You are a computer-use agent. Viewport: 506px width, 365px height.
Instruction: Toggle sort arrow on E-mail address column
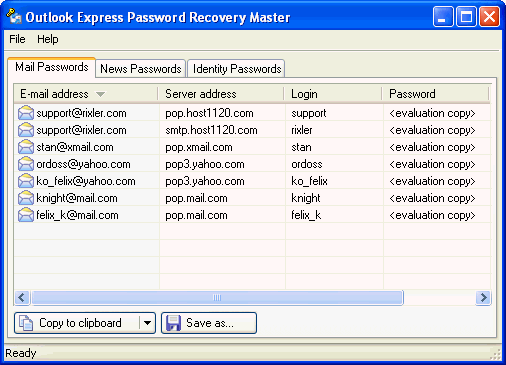point(100,94)
